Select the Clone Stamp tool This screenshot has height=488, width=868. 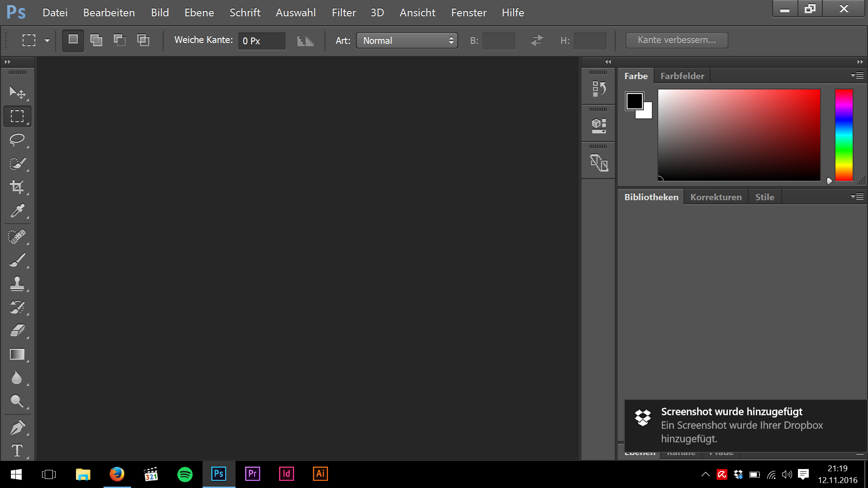pyautogui.click(x=17, y=284)
